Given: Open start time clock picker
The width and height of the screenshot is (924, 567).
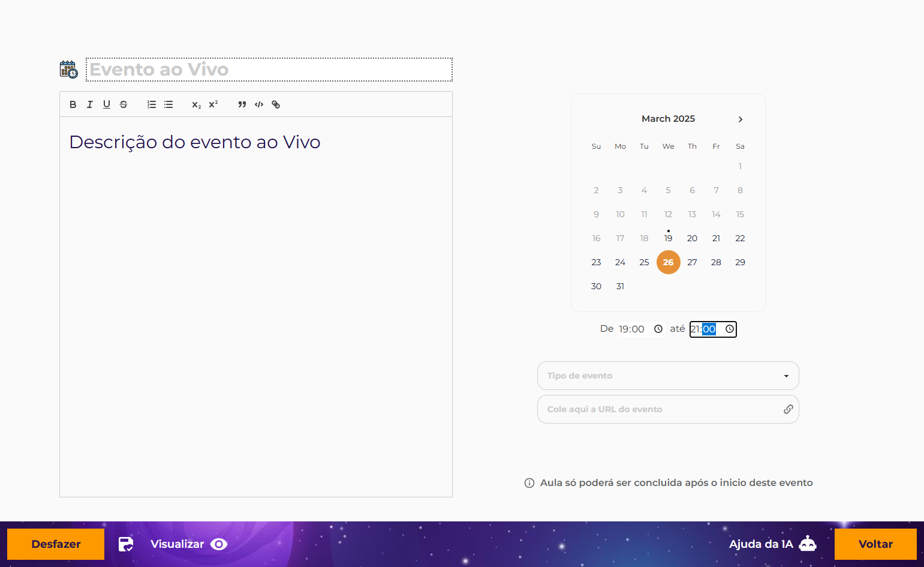Looking at the screenshot, I should [658, 329].
